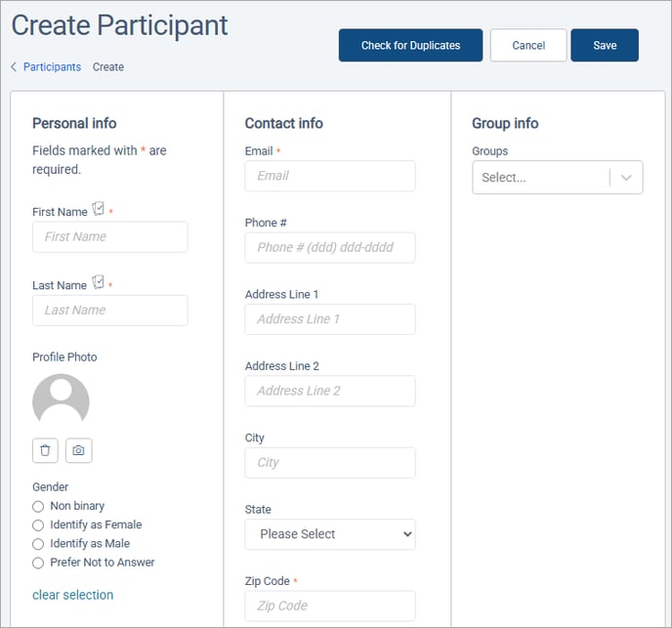Select the Non binary gender option
Image resolution: width=672 pixels, height=628 pixels.
pos(38,506)
